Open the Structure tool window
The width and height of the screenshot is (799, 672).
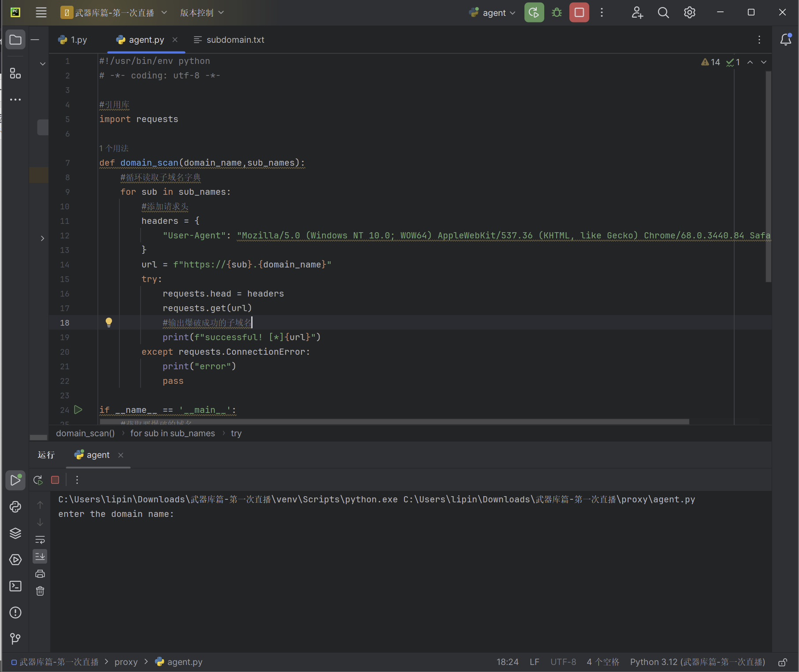[x=15, y=73]
